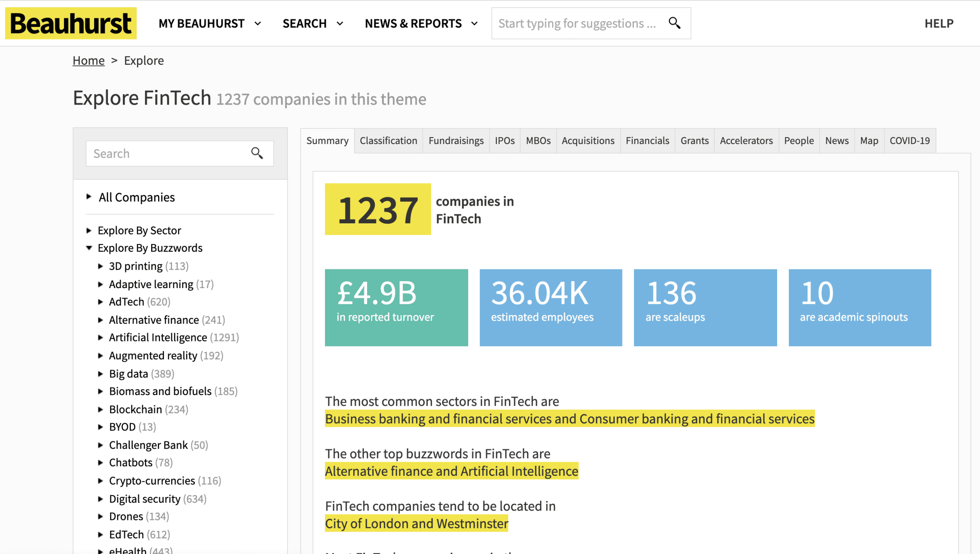Open the News tab
The height and width of the screenshot is (554, 980).
(837, 141)
